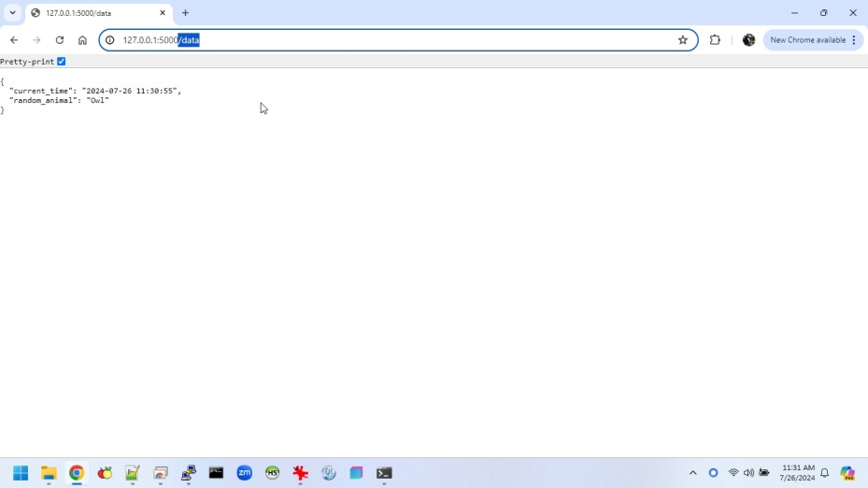Open a new tab with plus button
This screenshot has height=488, width=868.
pos(185,13)
